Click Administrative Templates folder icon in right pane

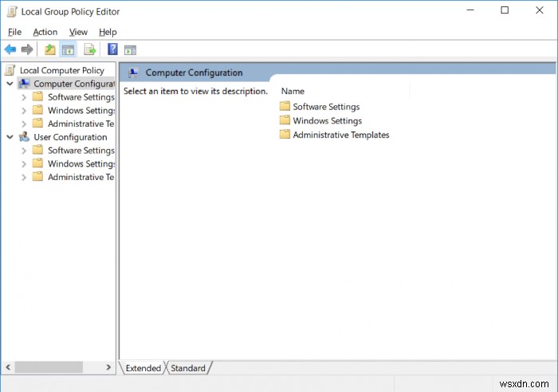[x=285, y=134]
